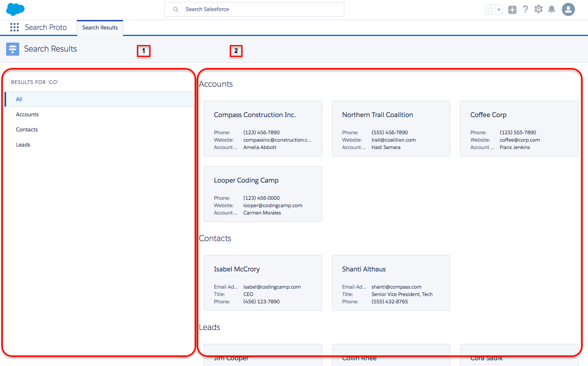Click the Search Proto app name

point(46,27)
